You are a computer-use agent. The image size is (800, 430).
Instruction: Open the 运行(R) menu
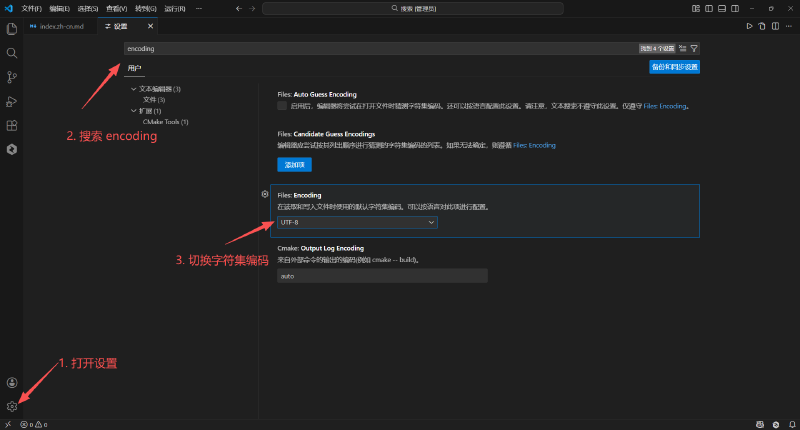click(x=175, y=9)
